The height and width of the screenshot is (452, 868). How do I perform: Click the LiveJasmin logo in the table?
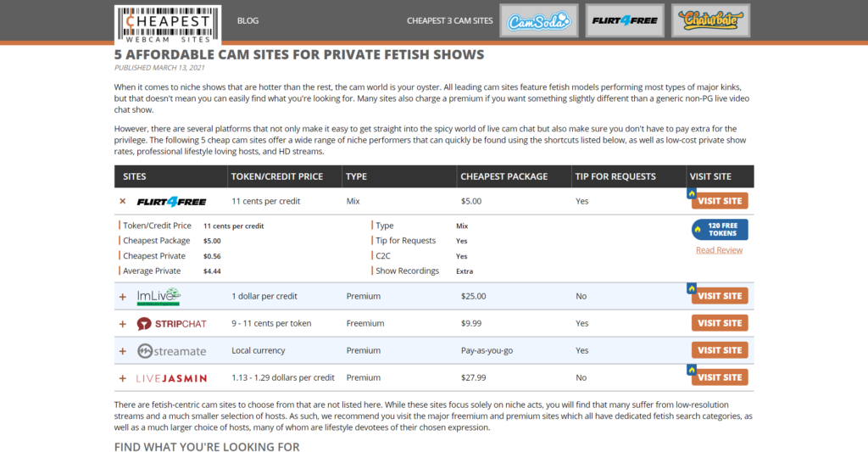(x=171, y=378)
